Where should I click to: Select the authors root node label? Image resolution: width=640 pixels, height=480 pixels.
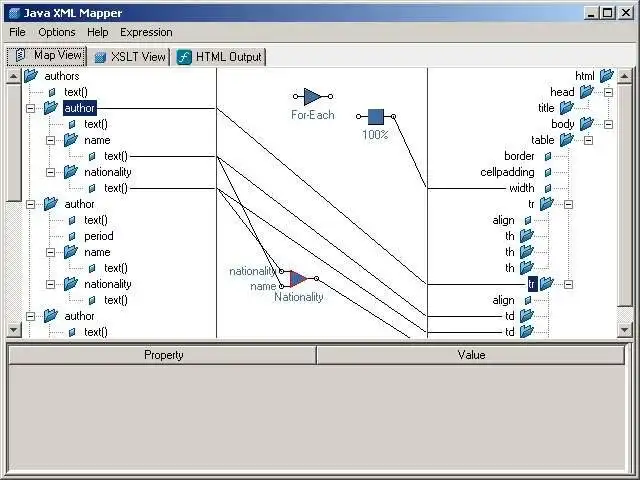coord(62,76)
